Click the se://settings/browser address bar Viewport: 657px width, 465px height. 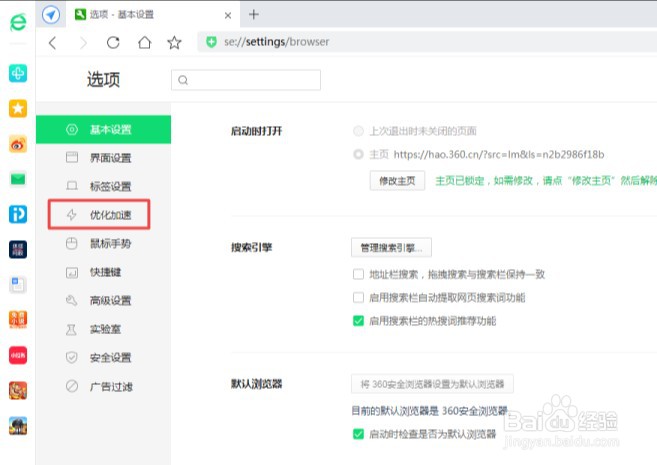click(x=427, y=42)
